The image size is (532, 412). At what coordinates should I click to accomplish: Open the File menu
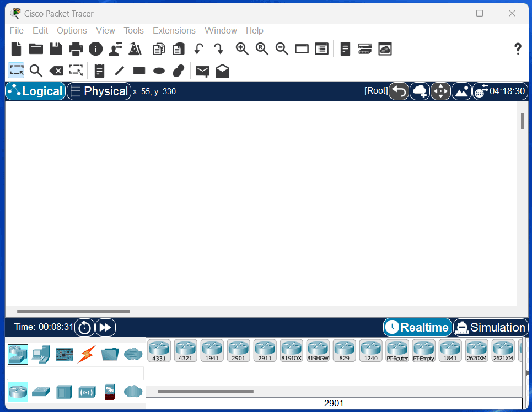click(x=17, y=30)
